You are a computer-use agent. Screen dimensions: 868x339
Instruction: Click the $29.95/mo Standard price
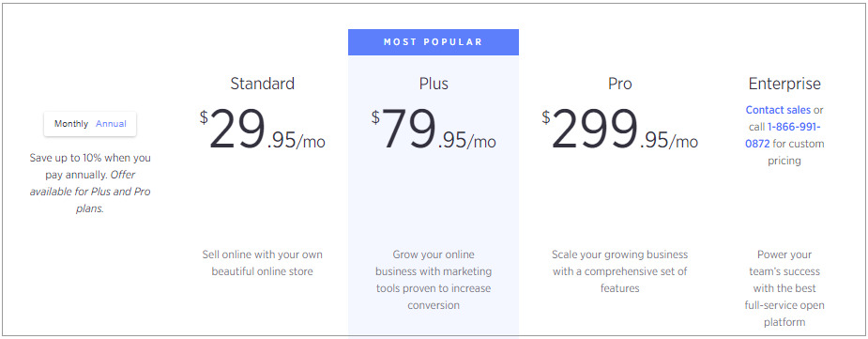click(263, 130)
